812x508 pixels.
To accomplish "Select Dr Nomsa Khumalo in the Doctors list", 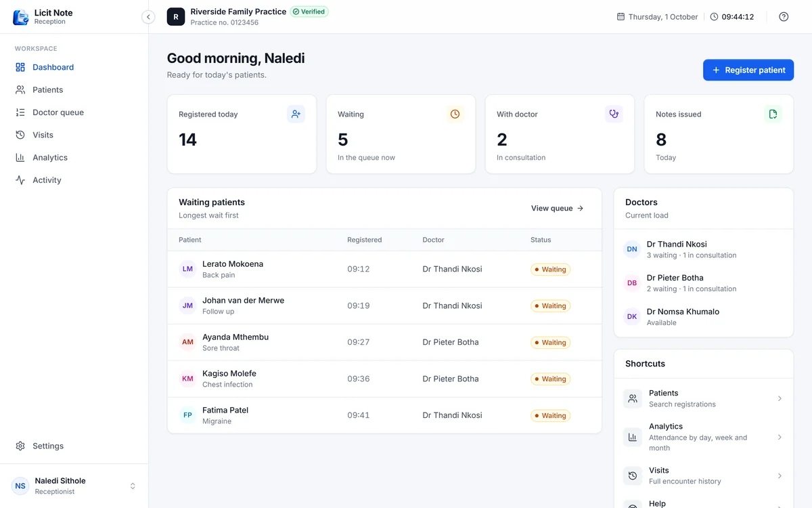I will (704, 317).
